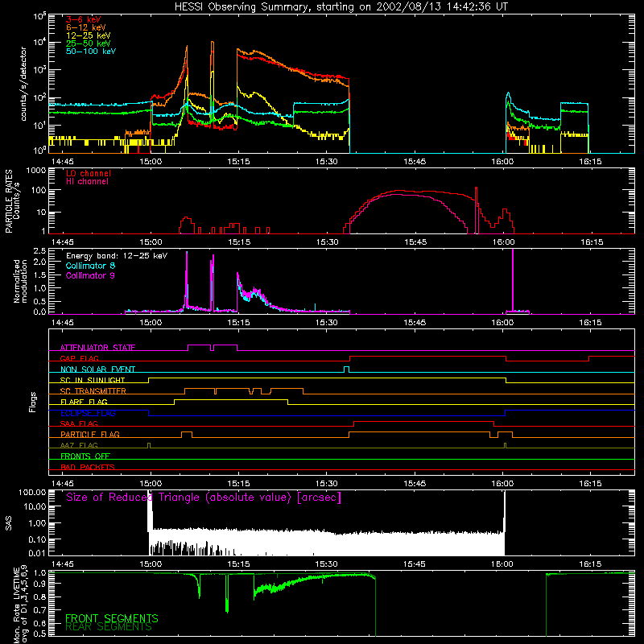The image size is (644, 644).
Task: Click the 'SC_IN_SUNLIGHT' flag label
Action: point(93,380)
